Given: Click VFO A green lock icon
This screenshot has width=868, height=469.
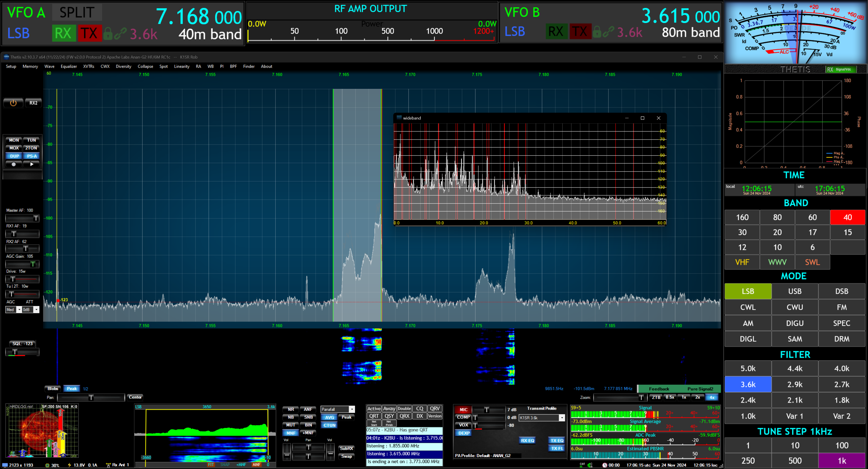Looking at the screenshot, I should point(108,33).
